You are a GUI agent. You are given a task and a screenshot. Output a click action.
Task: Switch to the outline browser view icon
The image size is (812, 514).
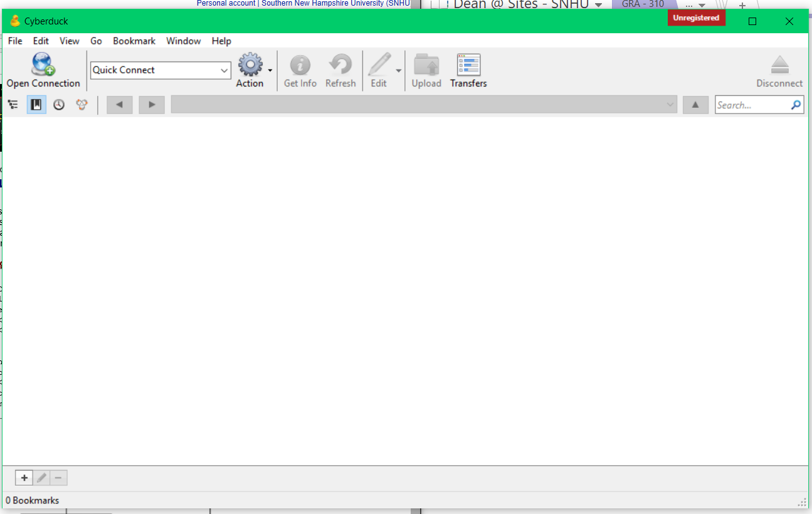13,105
